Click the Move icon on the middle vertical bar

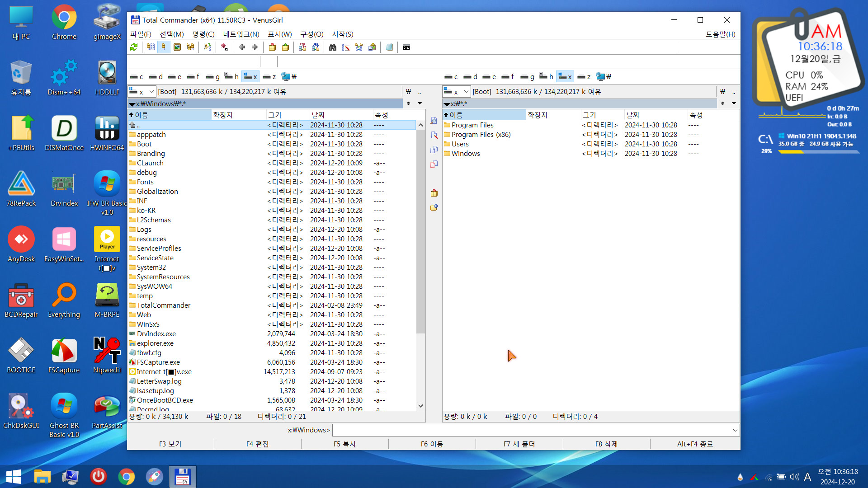(x=434, y=164)
